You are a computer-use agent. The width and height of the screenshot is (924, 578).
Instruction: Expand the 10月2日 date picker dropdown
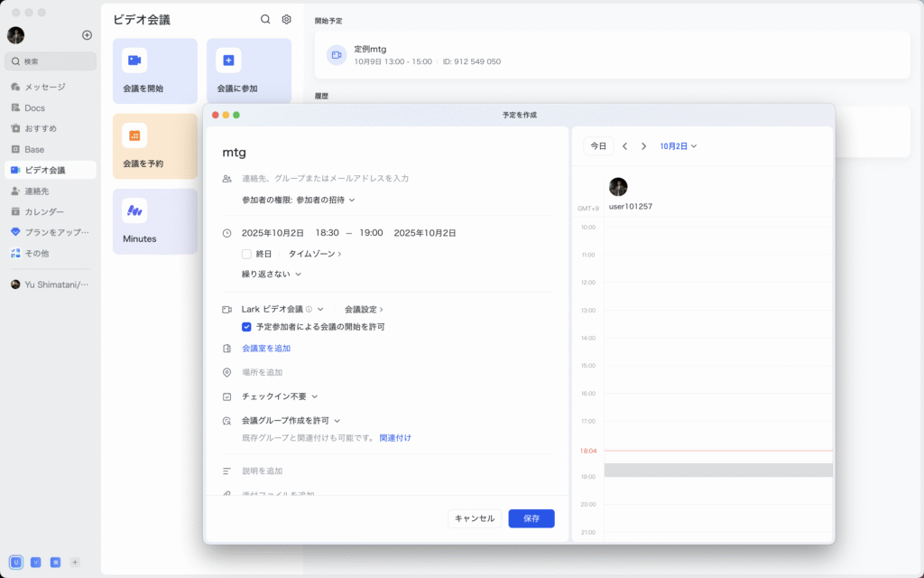[679, 146]
